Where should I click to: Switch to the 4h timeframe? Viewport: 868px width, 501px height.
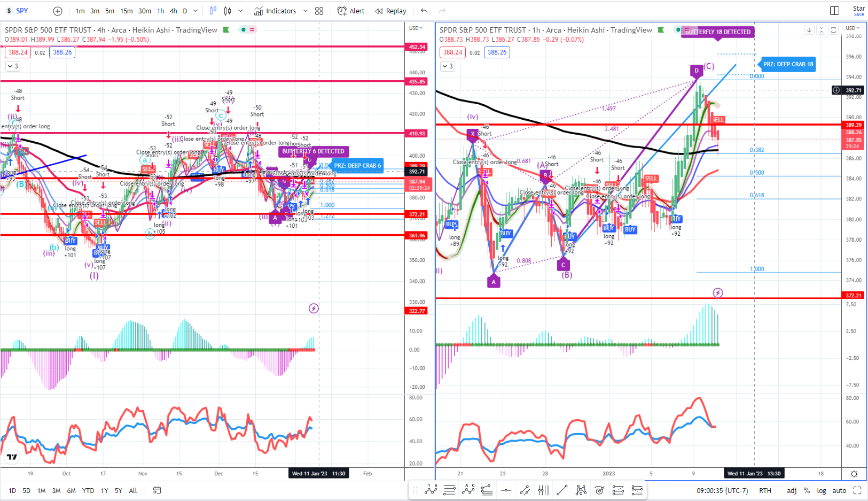coord(174,11)
